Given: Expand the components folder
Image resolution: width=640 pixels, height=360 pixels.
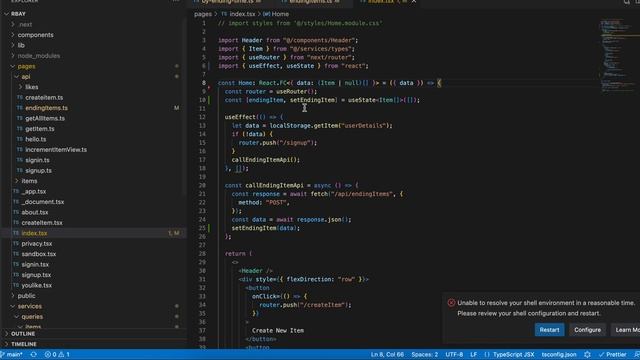Looking at the screenshot, I should (x=36, y=35).
